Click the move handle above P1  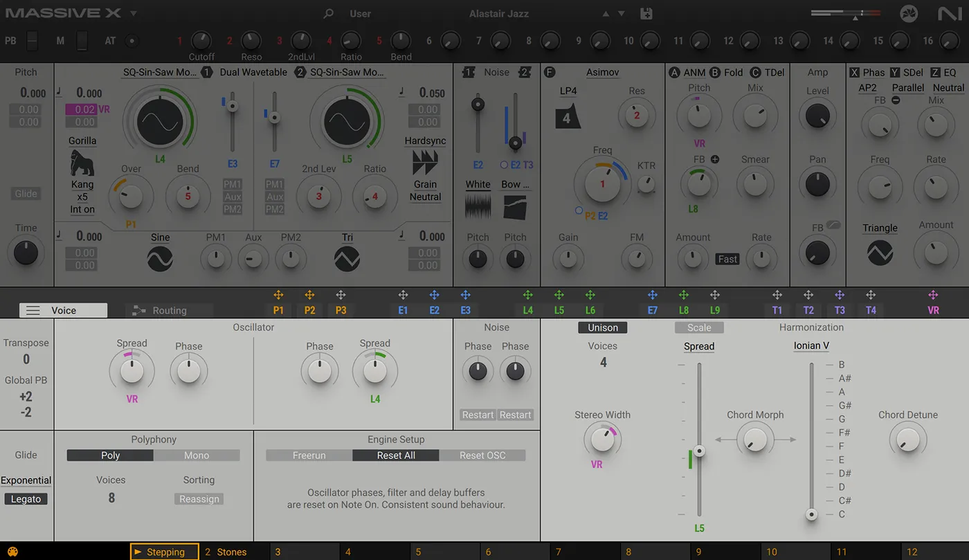click(278, 296)
